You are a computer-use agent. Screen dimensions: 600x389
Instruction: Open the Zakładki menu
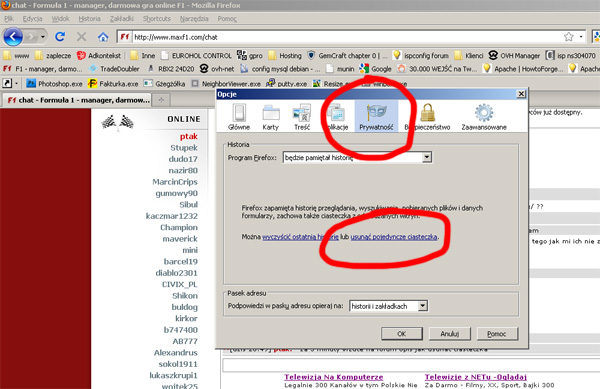[x=121, y=18]
